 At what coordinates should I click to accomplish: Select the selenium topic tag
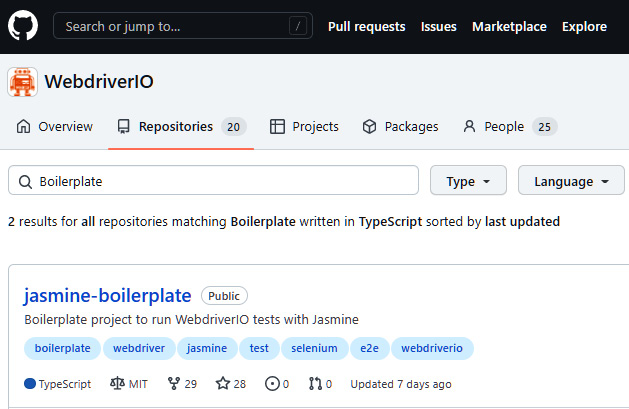click(x=314, y=348)
